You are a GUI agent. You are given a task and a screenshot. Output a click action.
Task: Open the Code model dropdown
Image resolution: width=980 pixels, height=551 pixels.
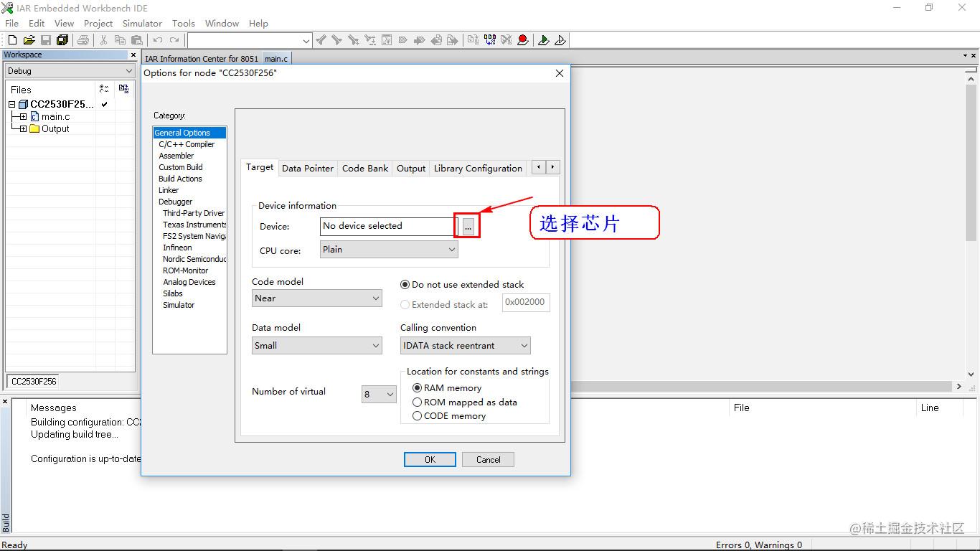click(317, 298)
